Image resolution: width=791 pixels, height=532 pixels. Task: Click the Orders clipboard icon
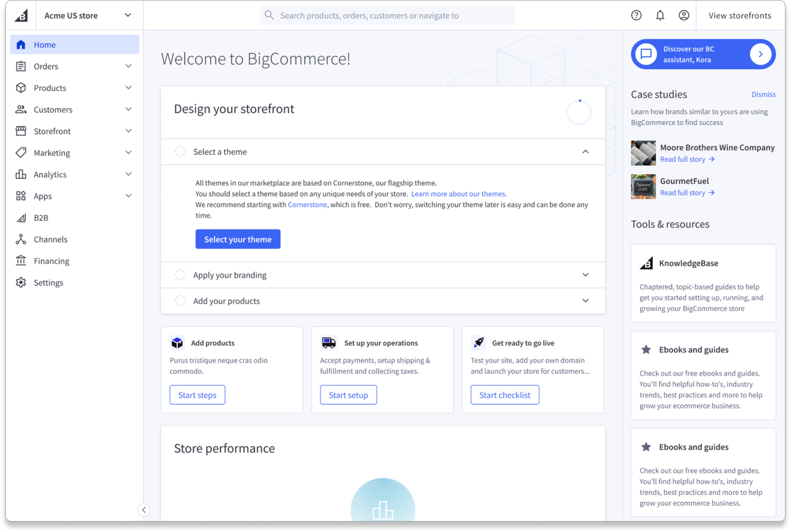coord(21,66)
